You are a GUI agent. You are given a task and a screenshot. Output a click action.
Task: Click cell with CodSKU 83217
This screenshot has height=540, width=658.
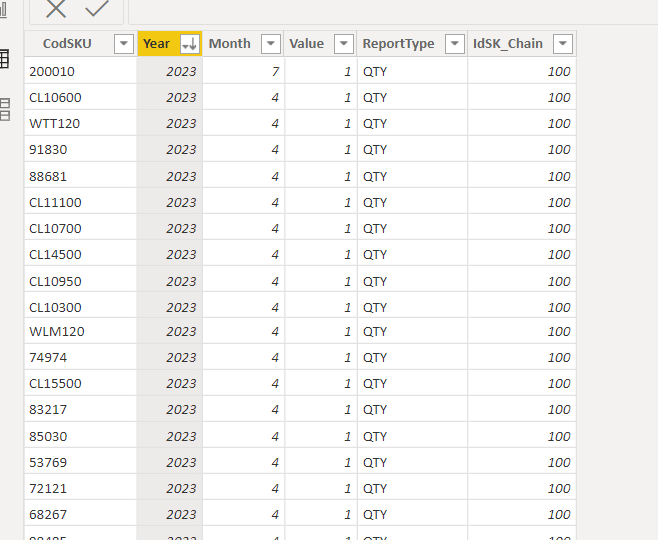click(81, 410)
